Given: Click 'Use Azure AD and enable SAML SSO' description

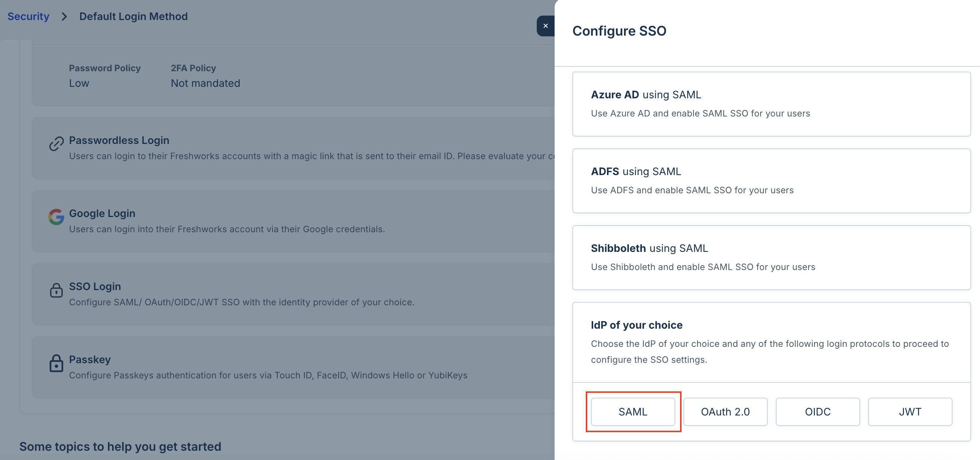Looking at the screenshot, I should 700,113.
